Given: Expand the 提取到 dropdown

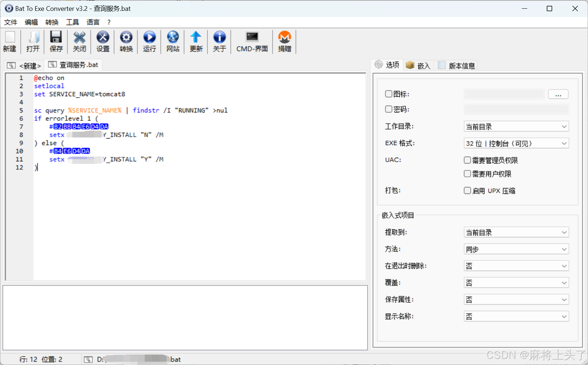Looking at the screenshot, I should 516,232.
